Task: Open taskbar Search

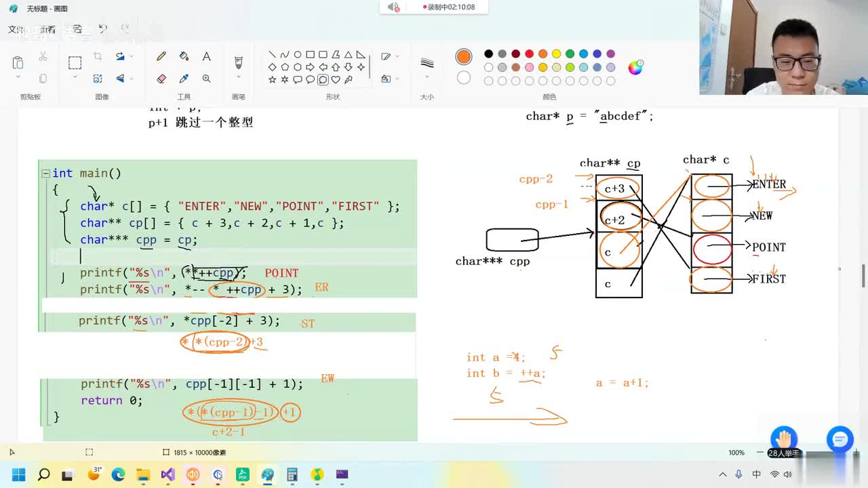Action: tap(43, 474)
